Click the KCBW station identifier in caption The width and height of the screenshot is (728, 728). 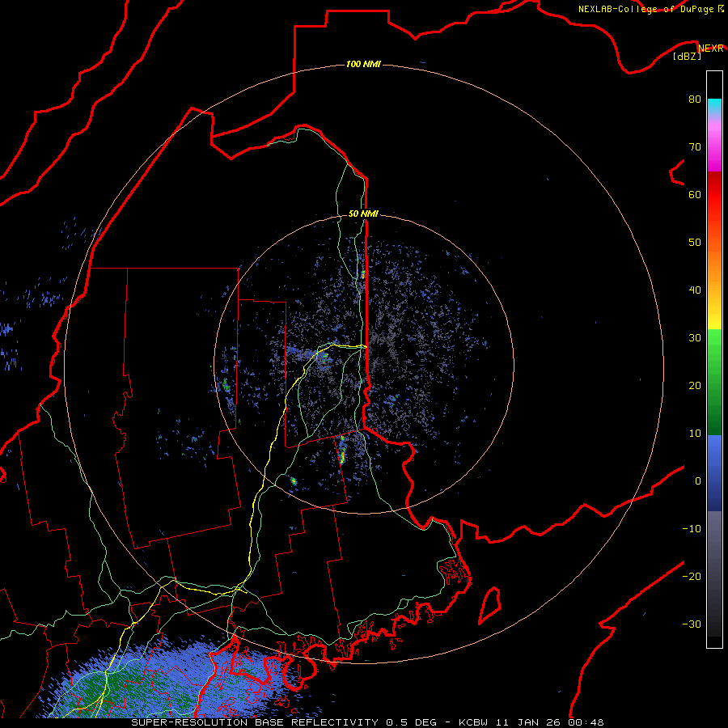tap(476, 722)
